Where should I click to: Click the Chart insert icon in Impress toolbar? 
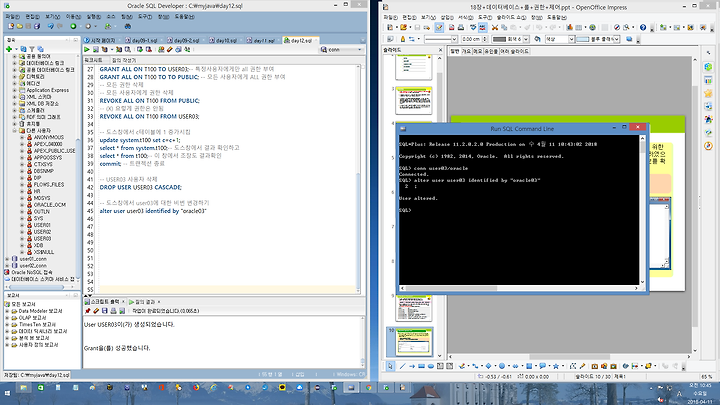(569, 28)
